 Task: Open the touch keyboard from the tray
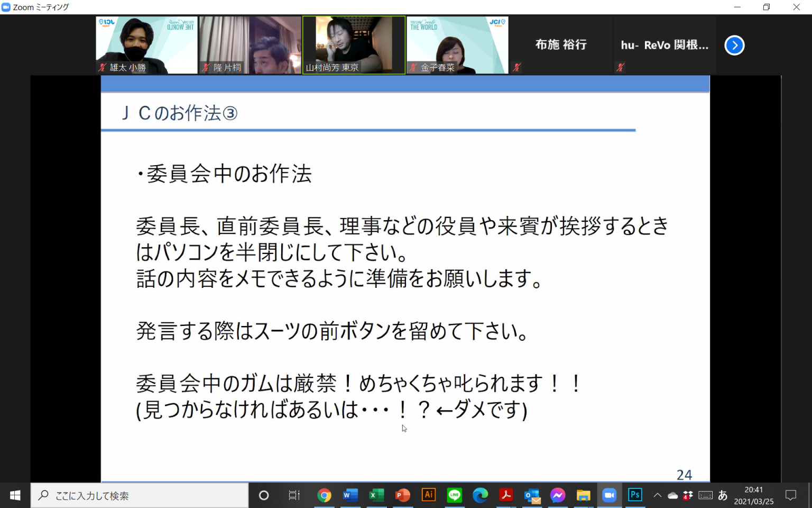pos(705,495)
